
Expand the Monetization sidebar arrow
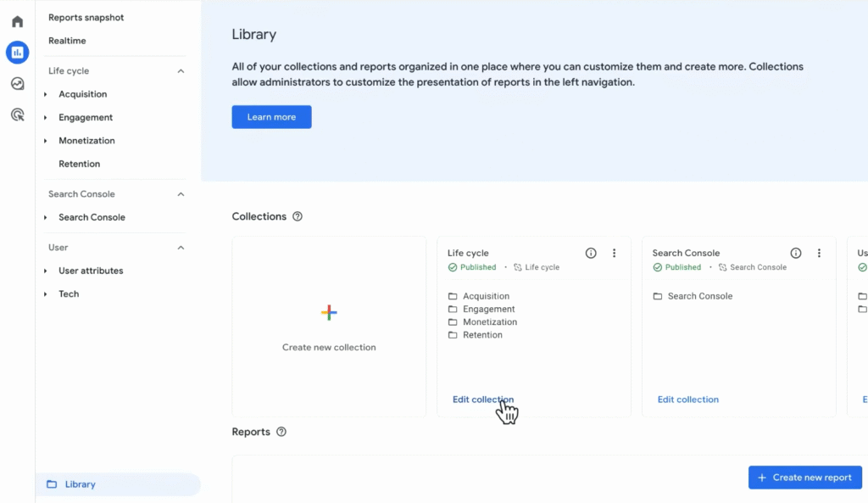[46, 141]
